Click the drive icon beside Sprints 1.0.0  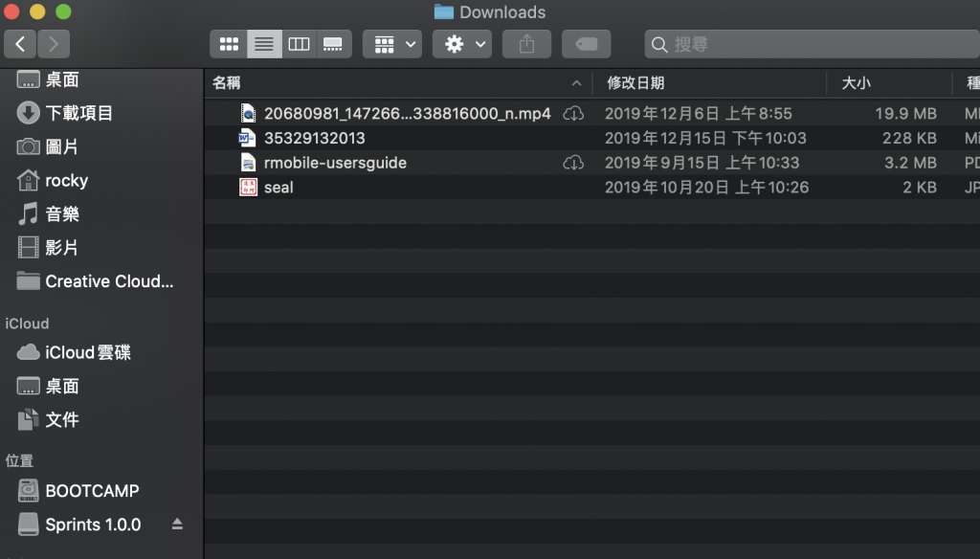(x=28, y=524)
